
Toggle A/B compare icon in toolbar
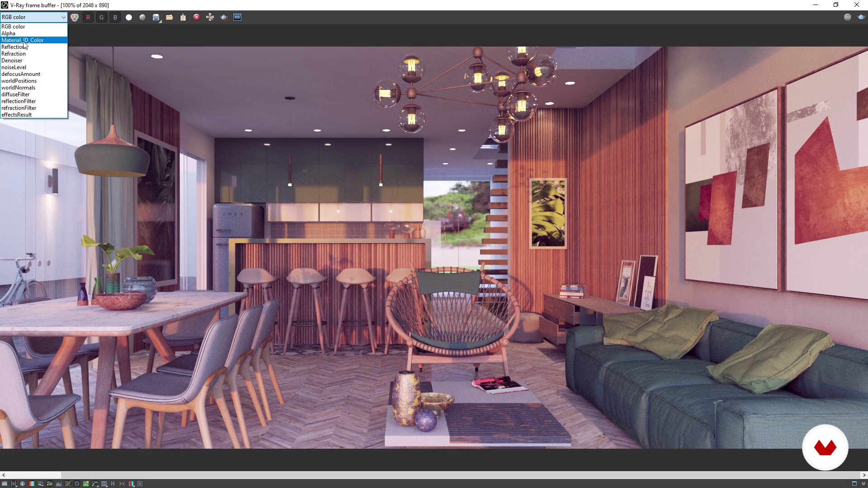(x=237, y=17)
